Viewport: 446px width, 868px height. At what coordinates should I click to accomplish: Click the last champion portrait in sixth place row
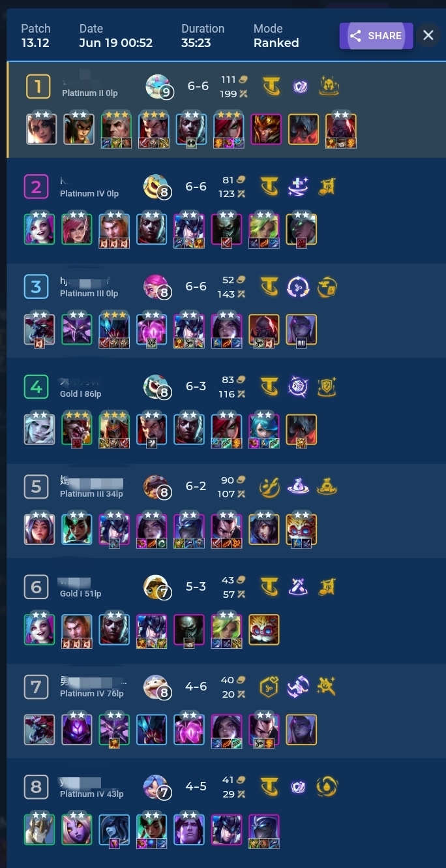pos(264,629)
